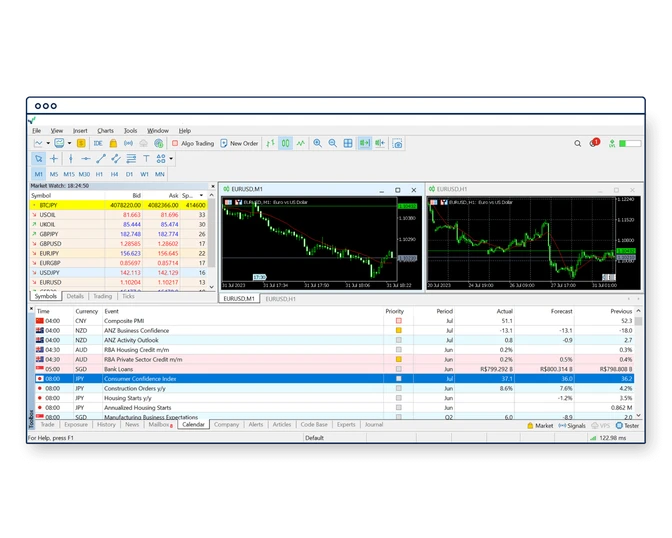Click the screenshot camera icon
Screen dimensions: 672x538
tap(397, 144)
